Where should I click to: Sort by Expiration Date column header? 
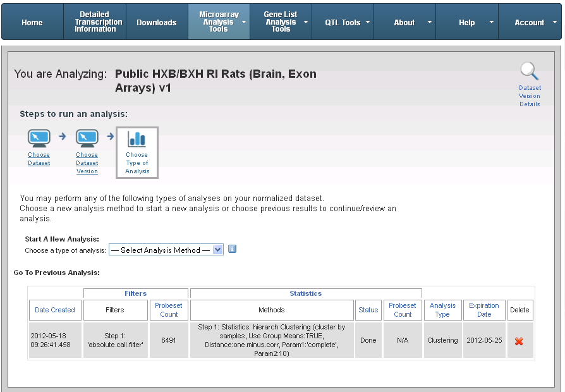tap(484, 310)
